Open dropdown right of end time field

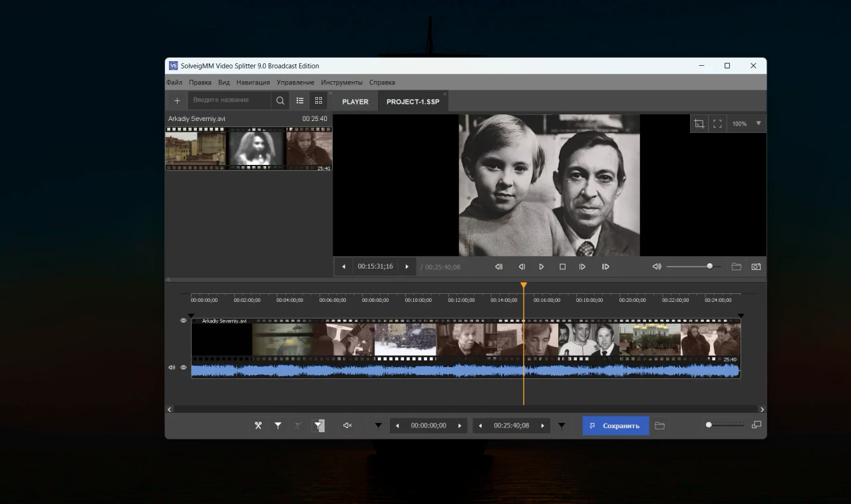[562, 426]
